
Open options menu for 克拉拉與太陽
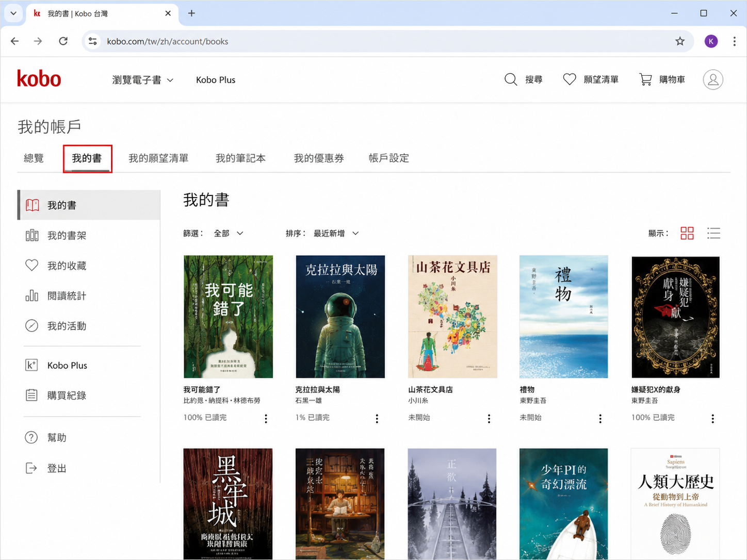click(377, 419)
